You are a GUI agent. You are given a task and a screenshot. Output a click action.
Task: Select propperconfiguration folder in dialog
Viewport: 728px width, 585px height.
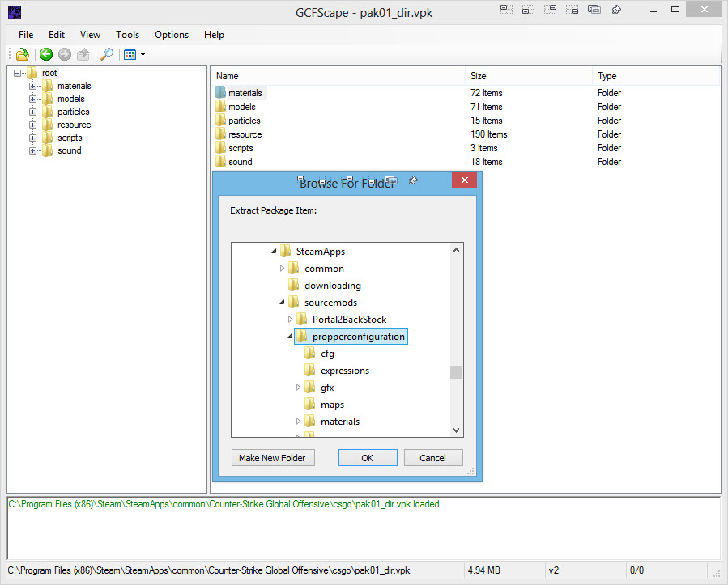351,337
